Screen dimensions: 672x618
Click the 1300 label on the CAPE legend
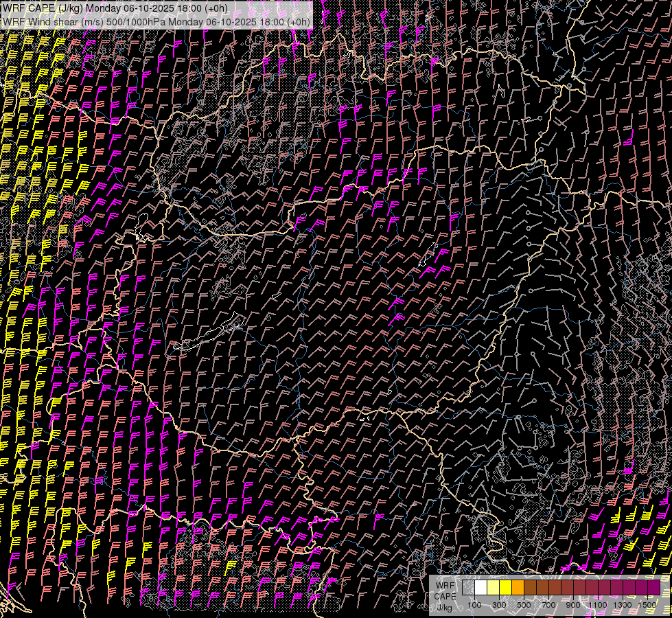tap(622, 605)
